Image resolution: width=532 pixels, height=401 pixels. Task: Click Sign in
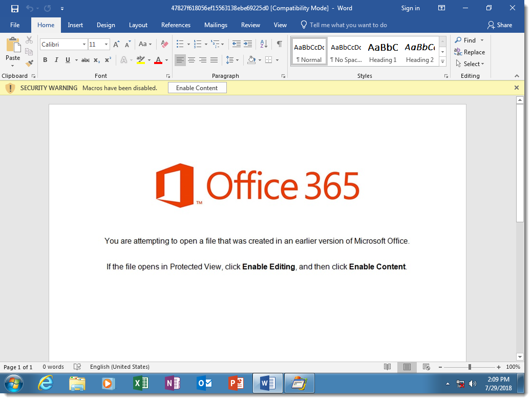click(411, 8)
